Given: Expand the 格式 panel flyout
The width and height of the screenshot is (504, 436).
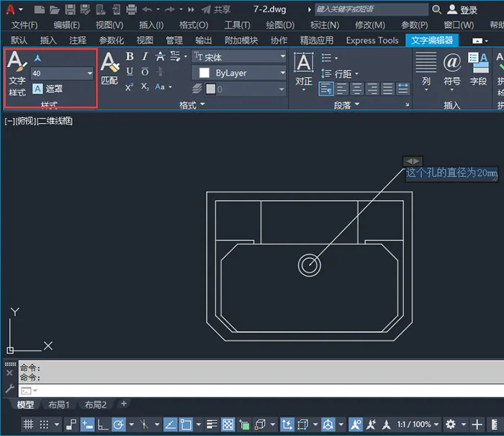Looking at the screenshot, I should 192,105.
